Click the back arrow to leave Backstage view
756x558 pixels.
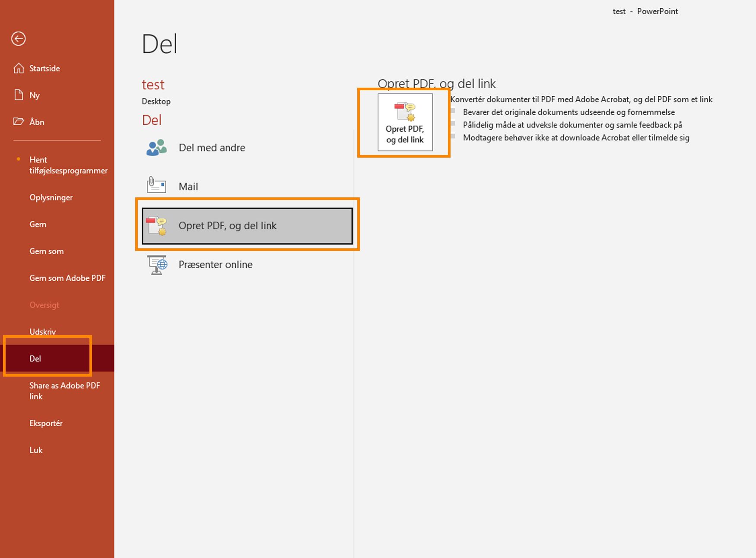[18, 38]
